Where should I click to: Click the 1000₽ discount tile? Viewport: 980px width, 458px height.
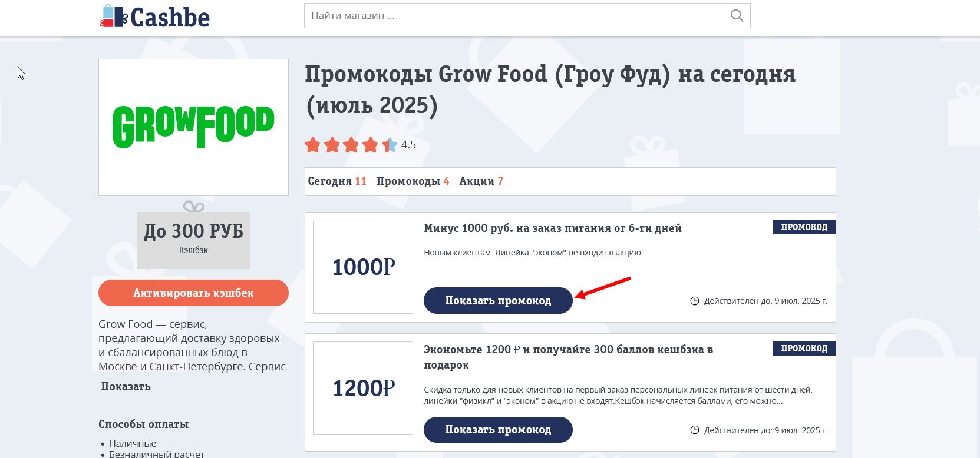363,267
